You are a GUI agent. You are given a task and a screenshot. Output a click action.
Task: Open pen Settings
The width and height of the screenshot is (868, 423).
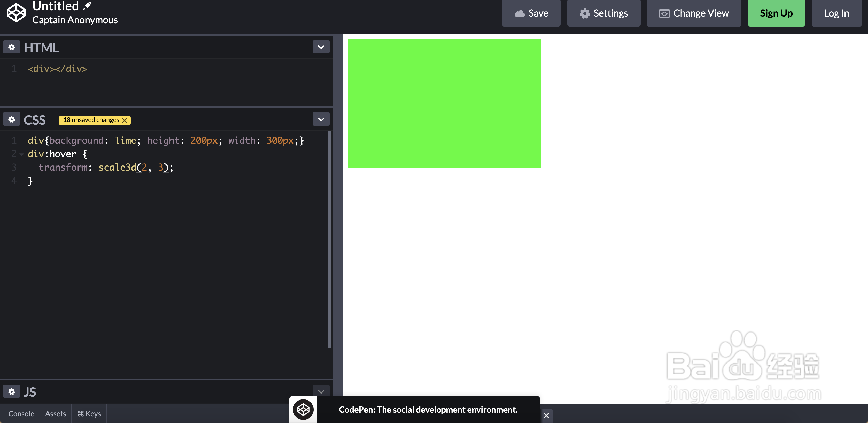603,13
